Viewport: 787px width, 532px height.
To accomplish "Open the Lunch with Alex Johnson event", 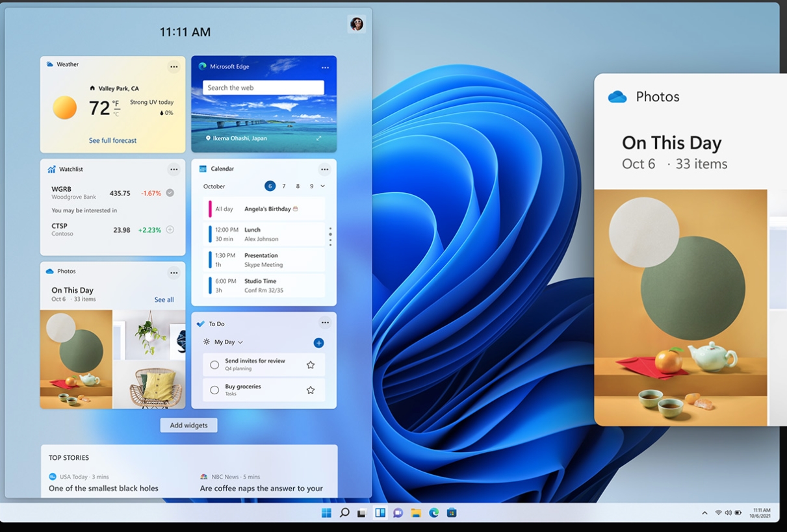I will click(264, 234).
